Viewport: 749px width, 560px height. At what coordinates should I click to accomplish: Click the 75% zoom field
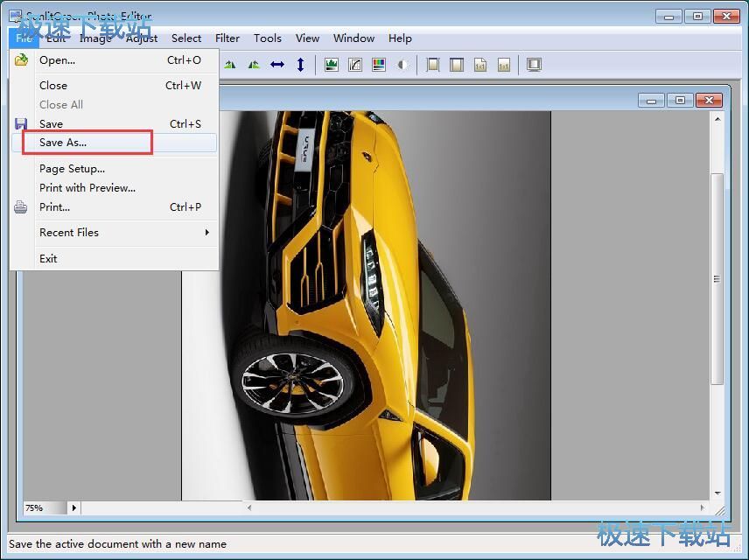coord(45,507)
